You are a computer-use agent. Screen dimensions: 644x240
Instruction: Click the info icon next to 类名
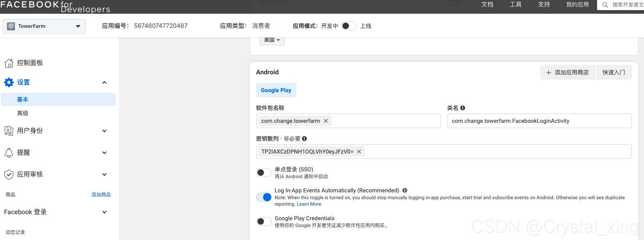click(463, 108)
